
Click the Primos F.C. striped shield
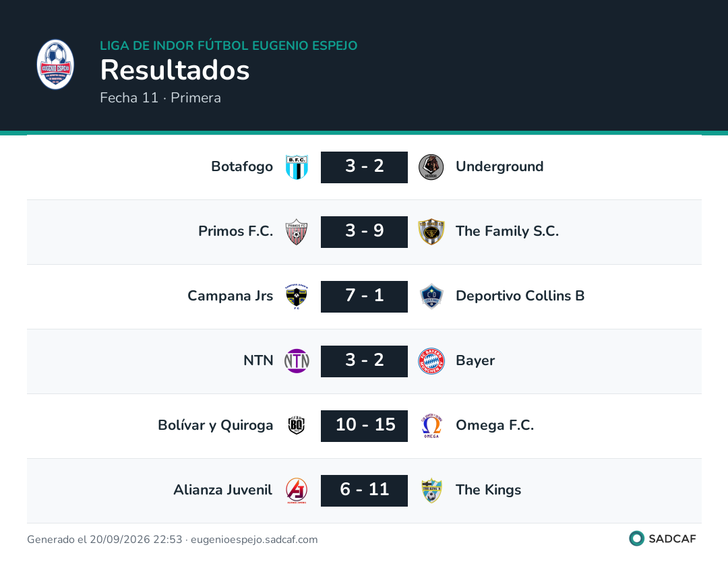coord(297,232)
